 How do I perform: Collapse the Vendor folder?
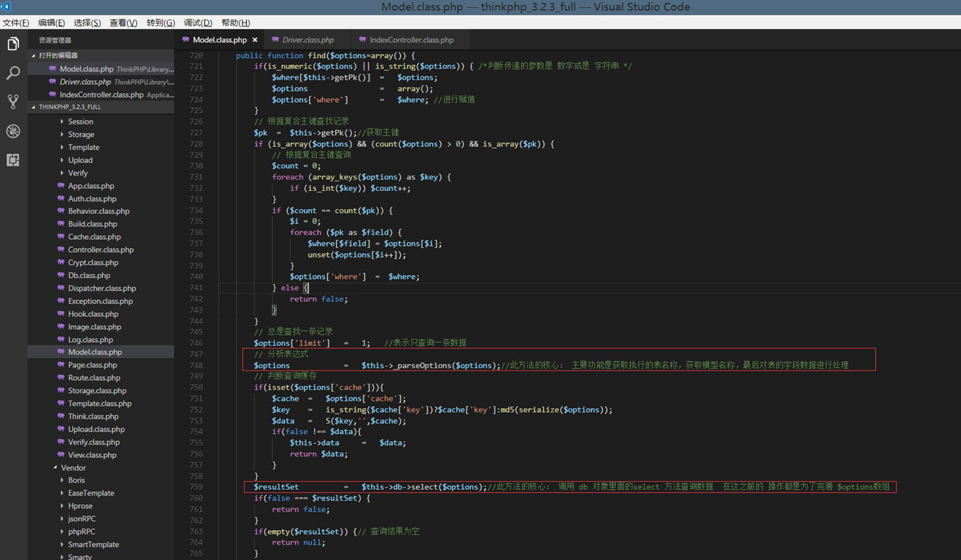55,468
